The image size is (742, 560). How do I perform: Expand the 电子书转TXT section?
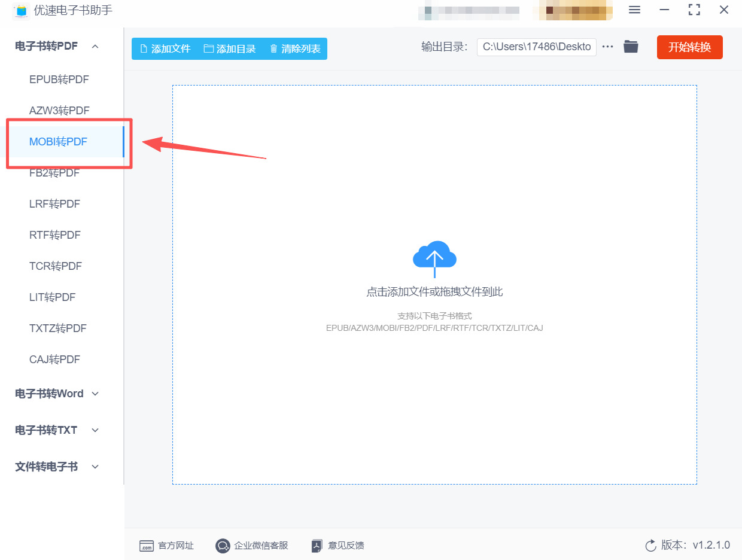pos(57,430)
